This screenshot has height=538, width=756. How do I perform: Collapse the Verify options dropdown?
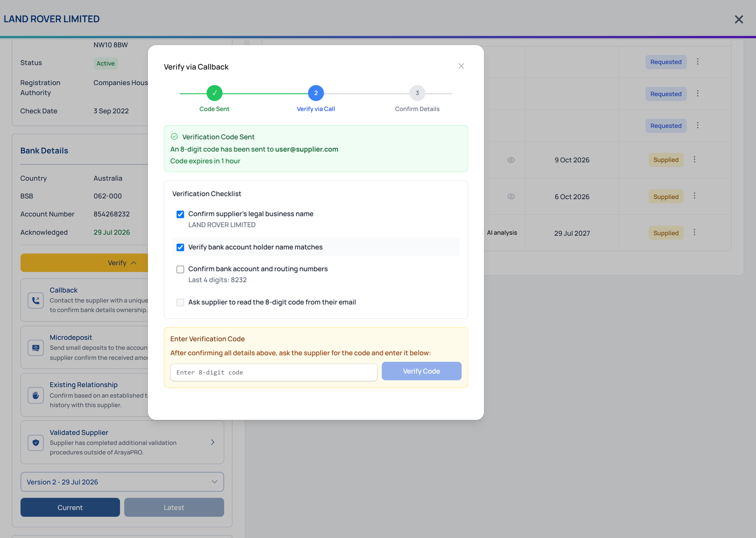click(x=122, y=263)
